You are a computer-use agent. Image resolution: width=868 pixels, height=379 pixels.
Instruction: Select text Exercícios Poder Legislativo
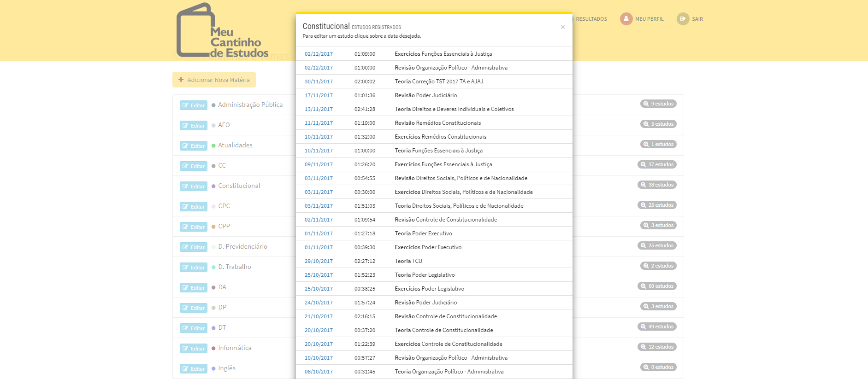(x=430, y=289)
